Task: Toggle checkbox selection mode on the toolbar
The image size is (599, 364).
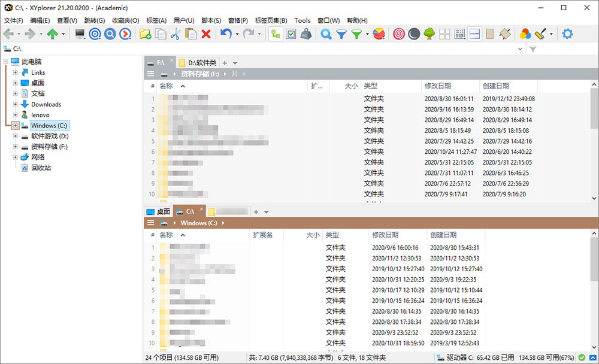Action: 291,34
